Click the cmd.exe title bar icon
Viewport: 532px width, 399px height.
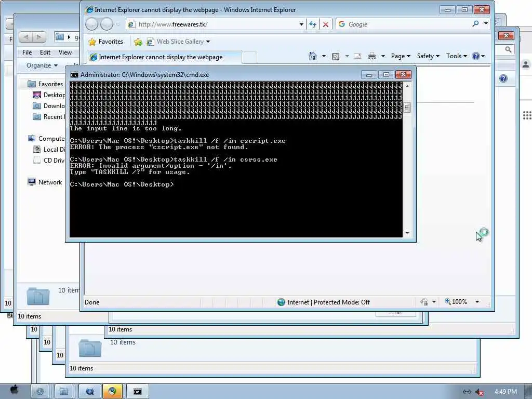tap(74, 75)
